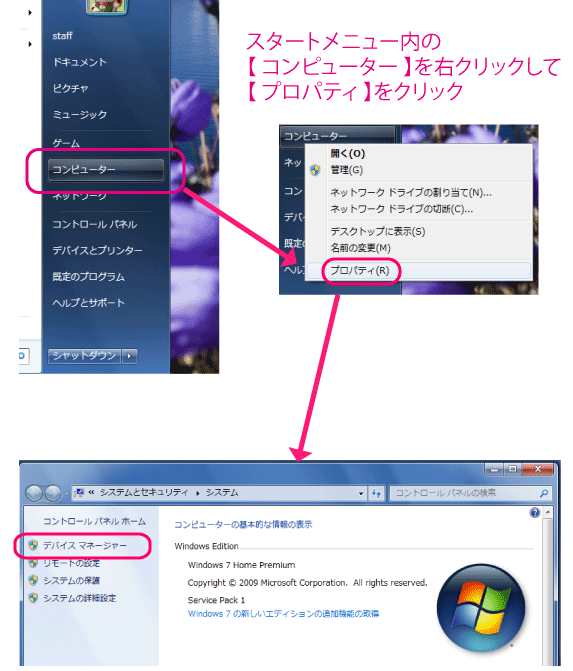Click the シャットダウン button

[84, 356]
